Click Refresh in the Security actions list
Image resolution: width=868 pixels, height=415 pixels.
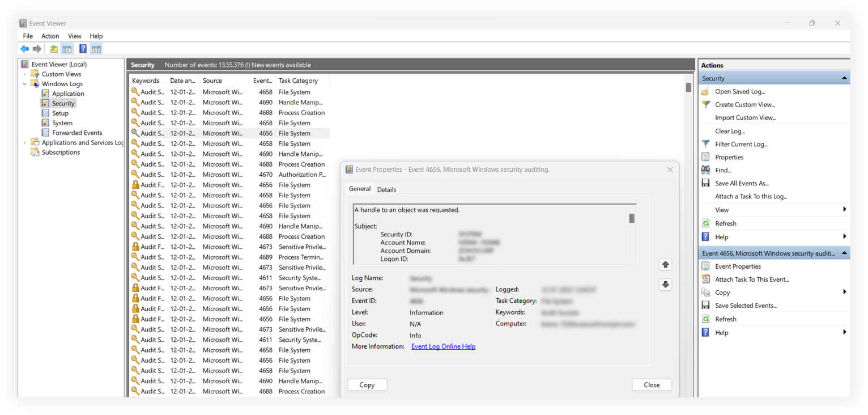726,223
